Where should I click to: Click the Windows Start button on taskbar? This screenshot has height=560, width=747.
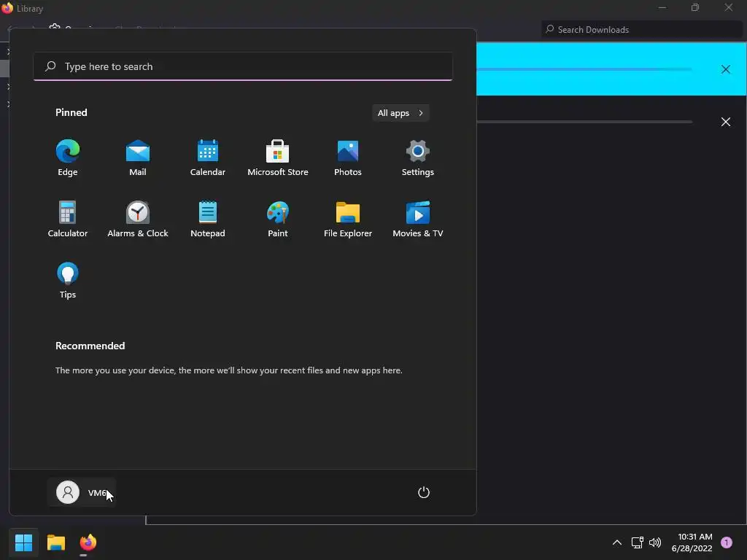coord(23,542)
